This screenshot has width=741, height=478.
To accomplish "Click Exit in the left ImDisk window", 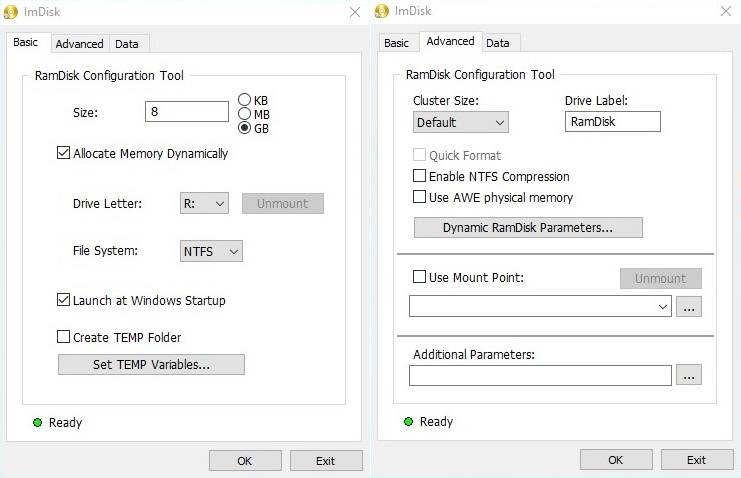I will click(x=326, y=461).
